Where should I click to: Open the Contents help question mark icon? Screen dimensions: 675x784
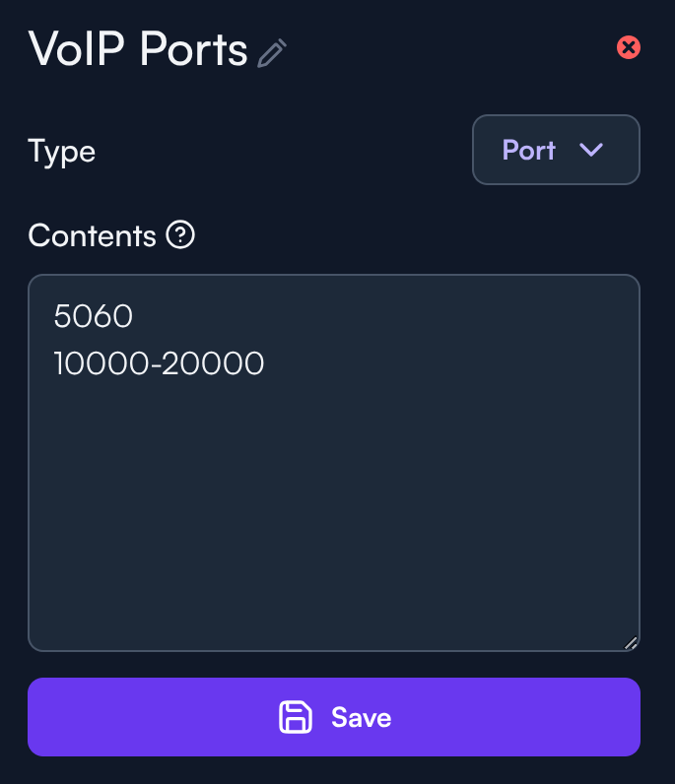coord(180,235)
